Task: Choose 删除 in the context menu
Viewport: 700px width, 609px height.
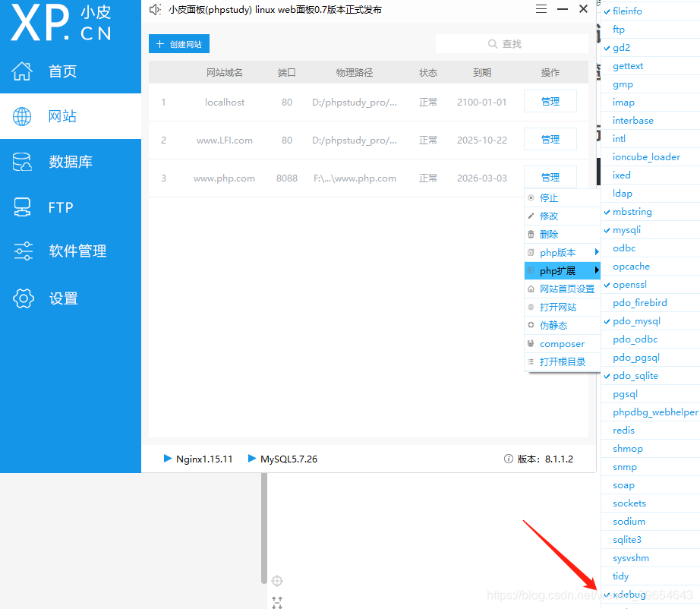Action: click(562, 234)
